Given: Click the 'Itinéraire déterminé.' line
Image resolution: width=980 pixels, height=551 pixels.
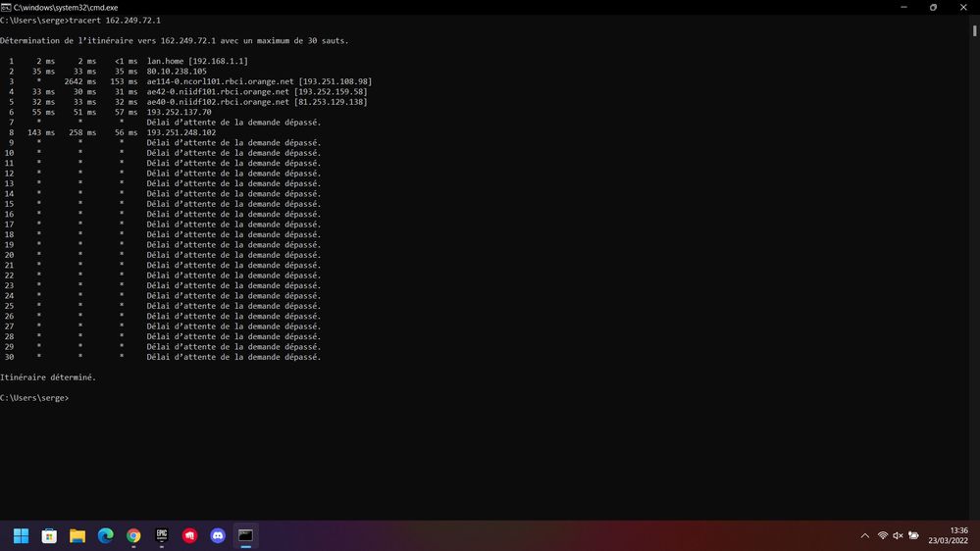Looking at the screenshot, I should coord(48,377).
